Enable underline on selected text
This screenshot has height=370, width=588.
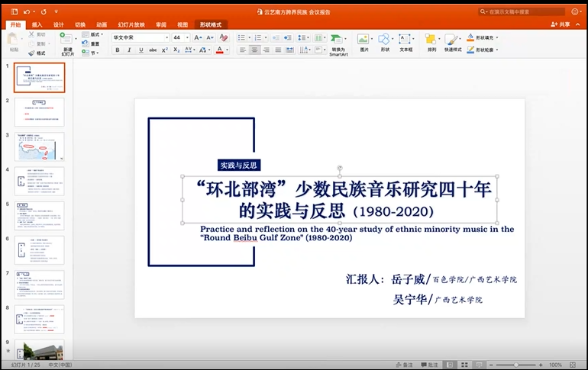click(x=141, y=50)
